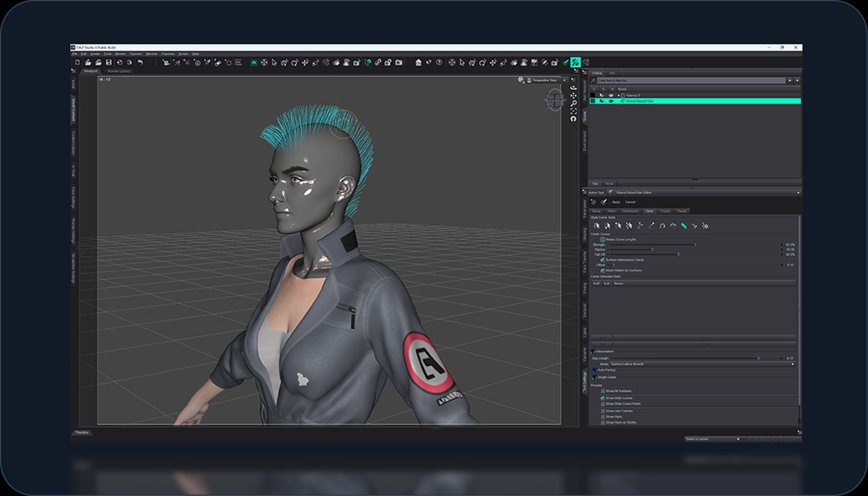
Task: Click the draw style sphere icon in viewport
Action: coord(521,80)
